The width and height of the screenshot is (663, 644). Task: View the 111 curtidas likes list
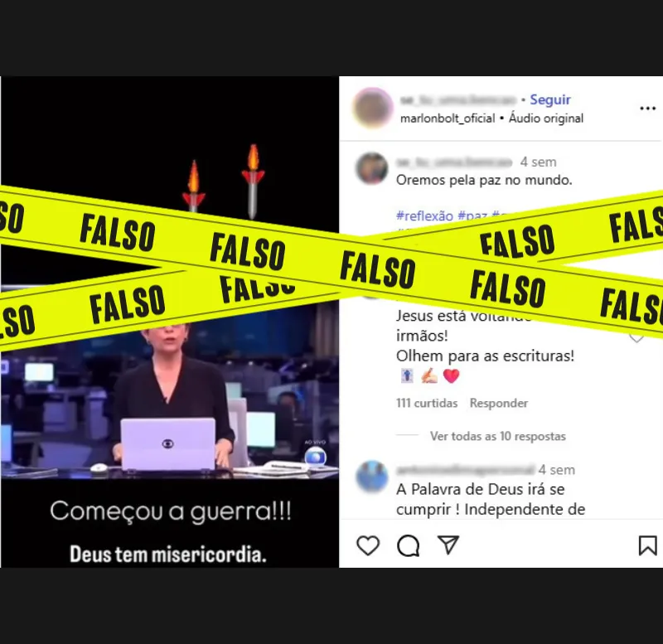427,403
